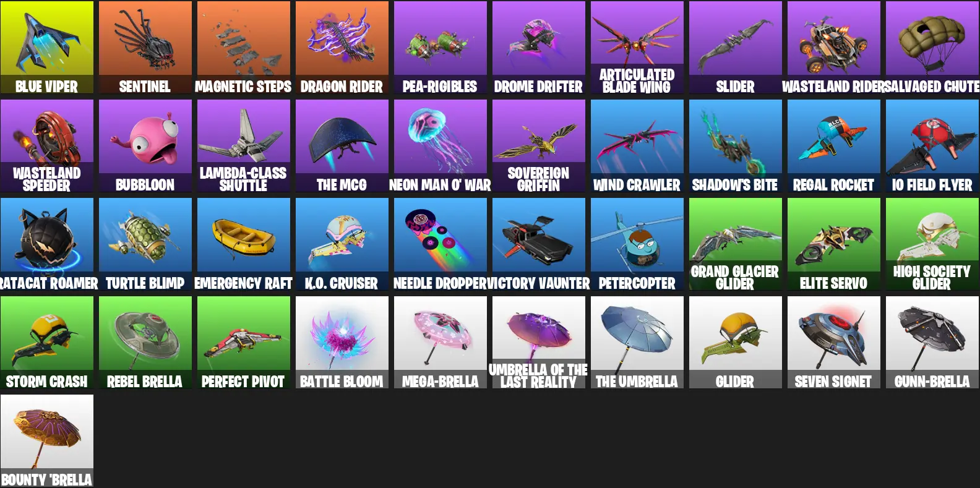Open the Articulated Blade Wing item
This screenshot has height=488, width=980.
[637, 48]
